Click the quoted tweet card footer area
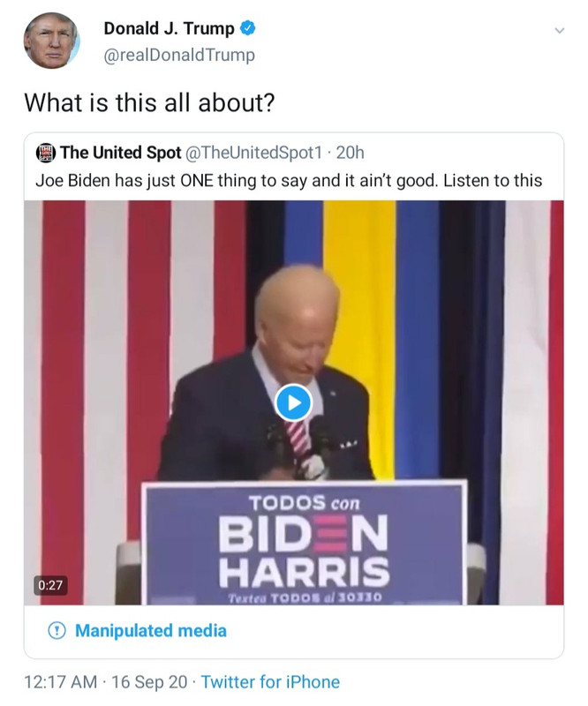 pyautogui.click(x=294, y=631)
